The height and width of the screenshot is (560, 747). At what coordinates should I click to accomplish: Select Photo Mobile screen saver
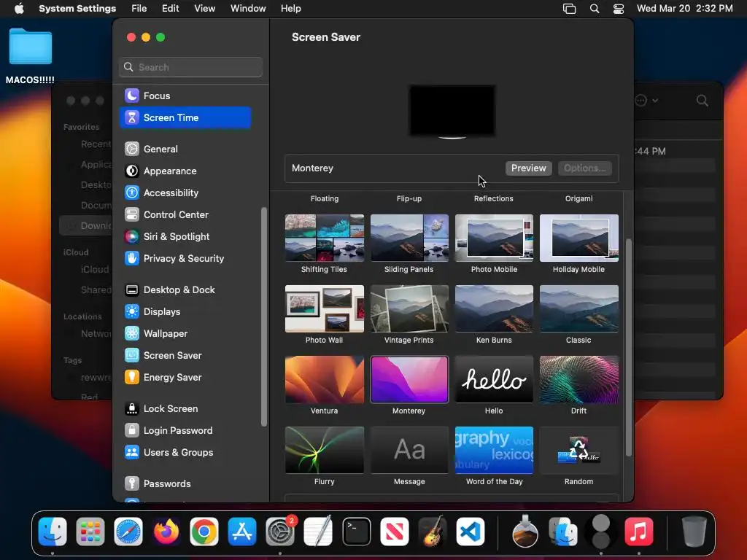point(494,238)
